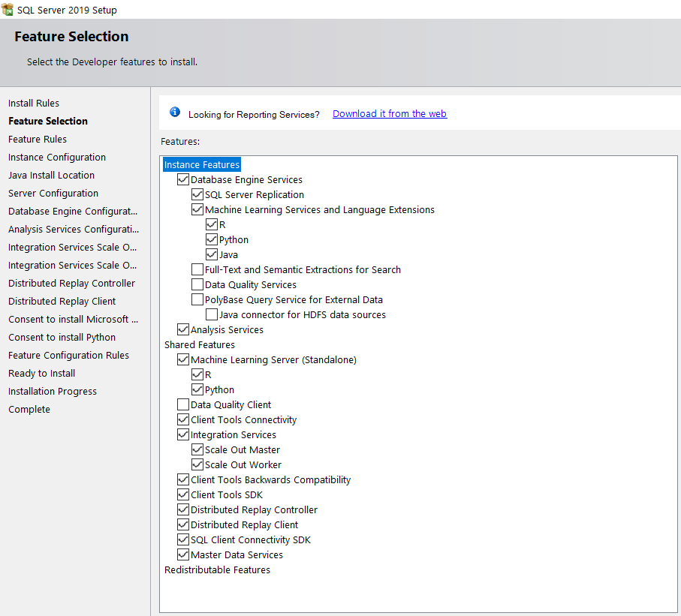Uncheck Scale Out Master under Integration Services
The width and height of the screenshot is (681, 616).
click(197, 450)
